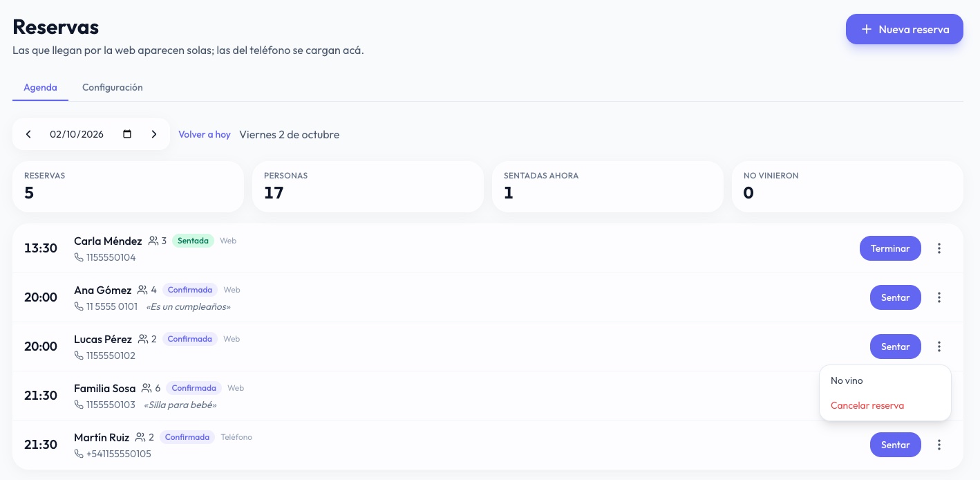Create a Nueva reserva
The width and height of the screenshot is (980, 480).
click(x=905, y=29)
